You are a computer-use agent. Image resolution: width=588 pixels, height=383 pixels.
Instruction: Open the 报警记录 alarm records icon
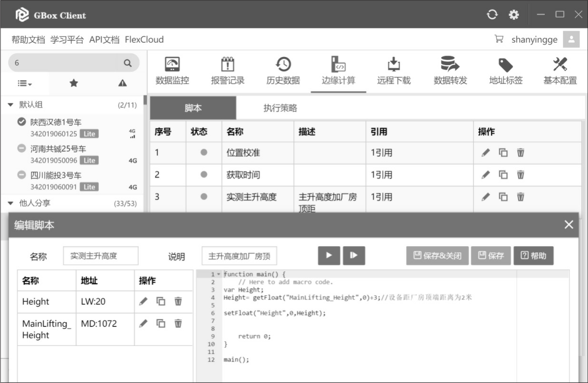(x=228, y=65)
